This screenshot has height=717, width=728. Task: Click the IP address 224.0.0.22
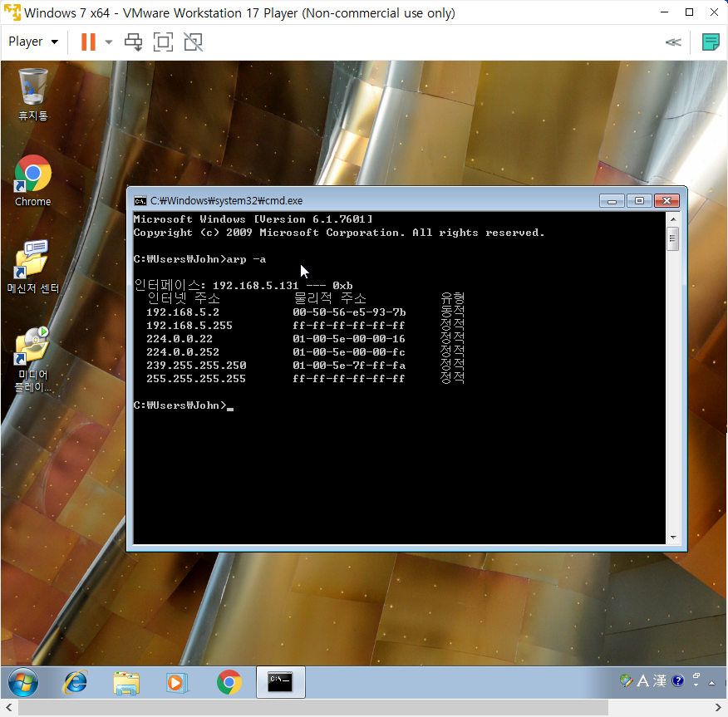point(180,339)
